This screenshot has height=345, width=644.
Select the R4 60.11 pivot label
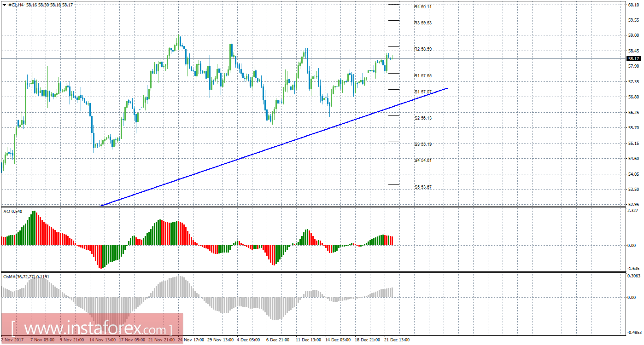pos(423,7)
